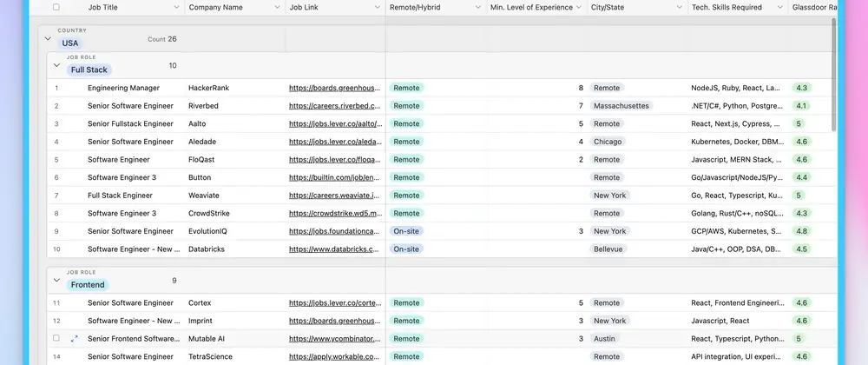Image resolution: width=868 pixels, height=365 pixels.
Task: Open the City/State column dropdown
Action: click(680, 8)
